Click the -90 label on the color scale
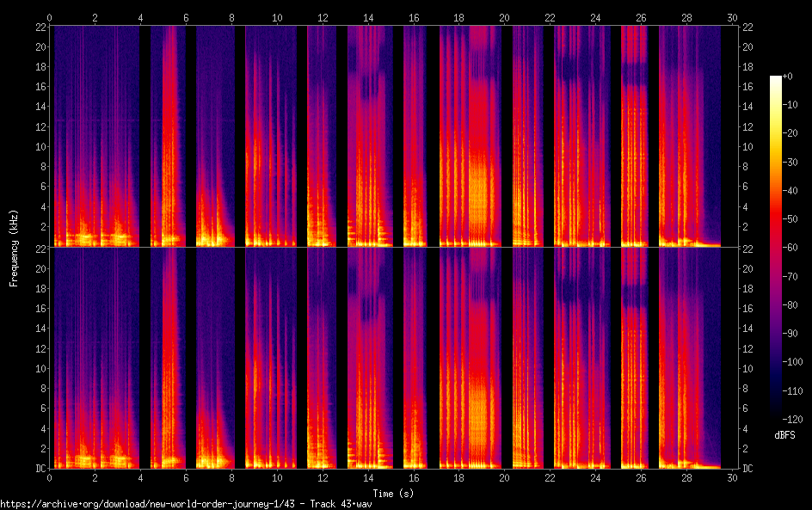 791,334
